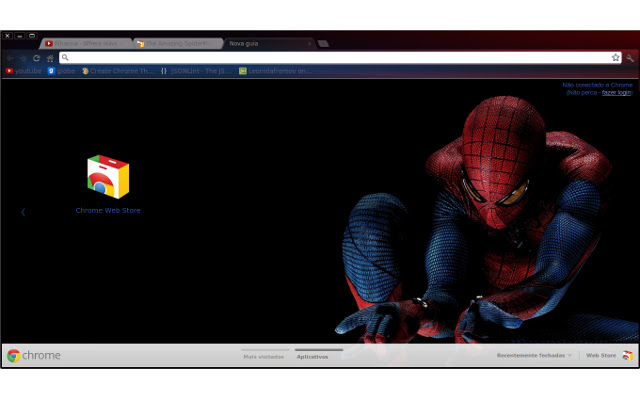This screenshot has width=640, height=400.
Task: Open the globo bookmark
Action: point(62,71)
